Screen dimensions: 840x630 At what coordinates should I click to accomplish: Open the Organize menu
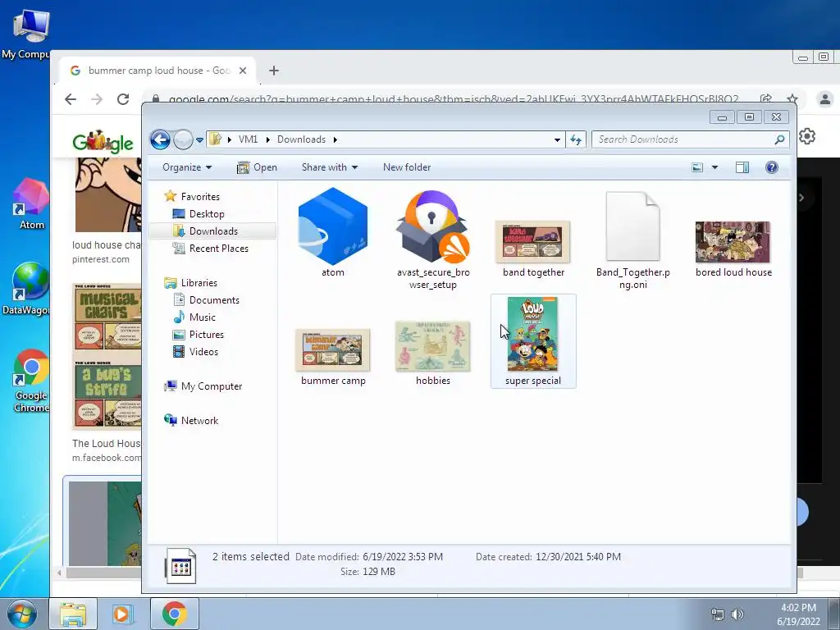click(x=187, y=167)
